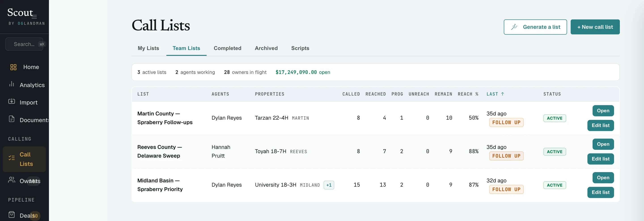
Task: Click the $17,249,090.00 open amount
Action: click(303, 72)
